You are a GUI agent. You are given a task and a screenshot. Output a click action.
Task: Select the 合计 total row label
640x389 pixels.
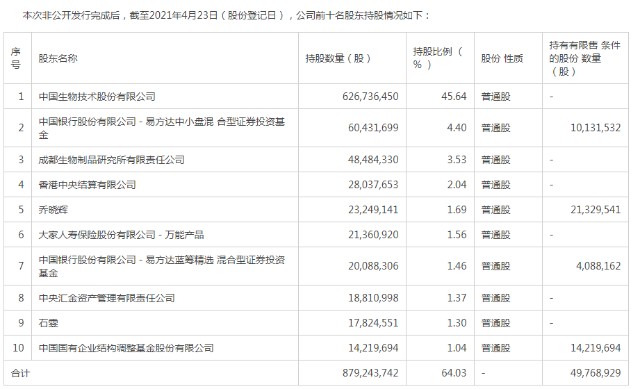coord(20,373)
